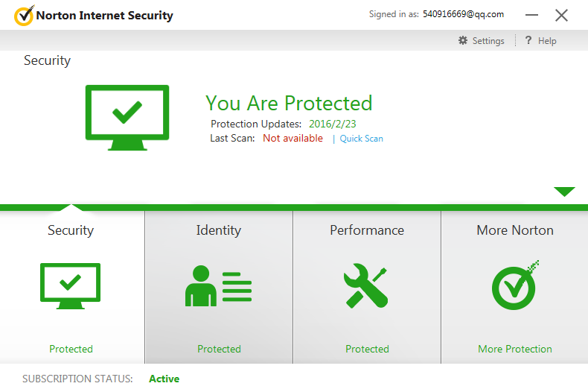Click the Norton checkmark logo icon
Viewport: 588px width, 392px height.
pos(24,16)
